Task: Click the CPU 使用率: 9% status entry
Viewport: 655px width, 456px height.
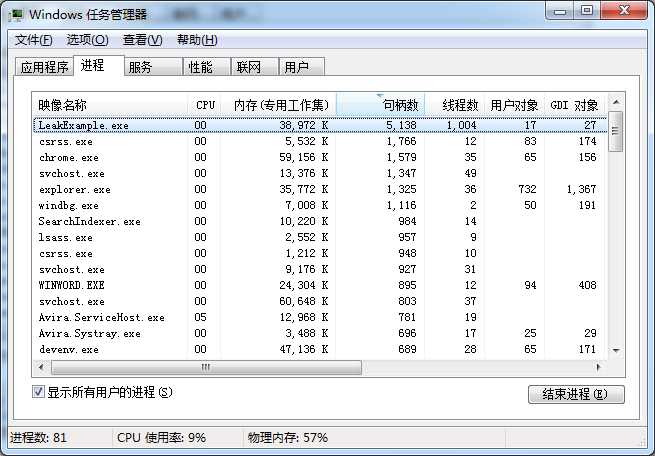Action: [x=161, y=438]
